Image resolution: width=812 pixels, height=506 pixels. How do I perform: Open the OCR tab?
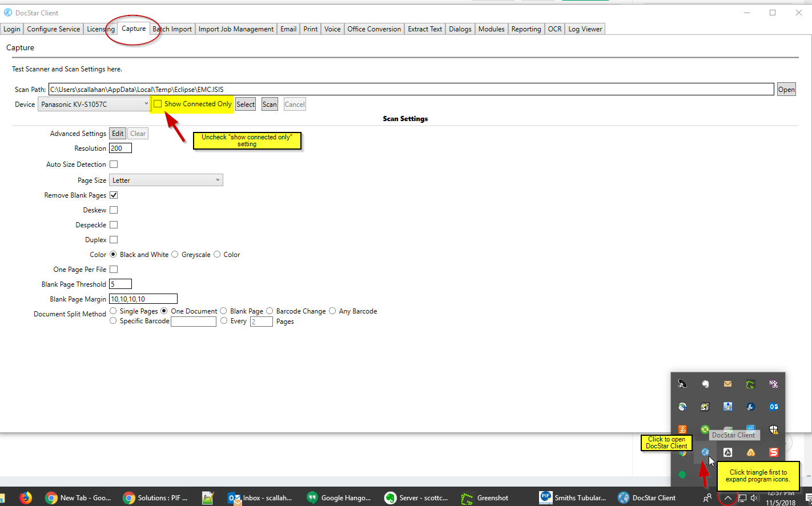point(555,29)
